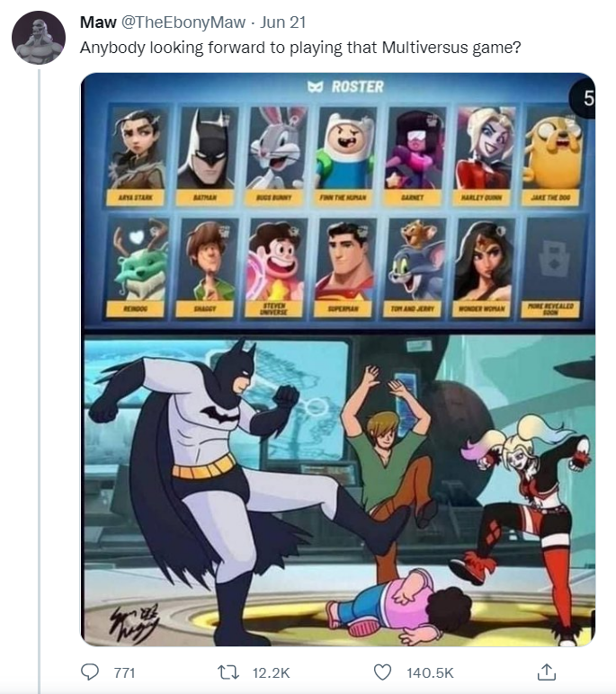View the 771 replies count

pyautogui.click(x=124, y=672)
